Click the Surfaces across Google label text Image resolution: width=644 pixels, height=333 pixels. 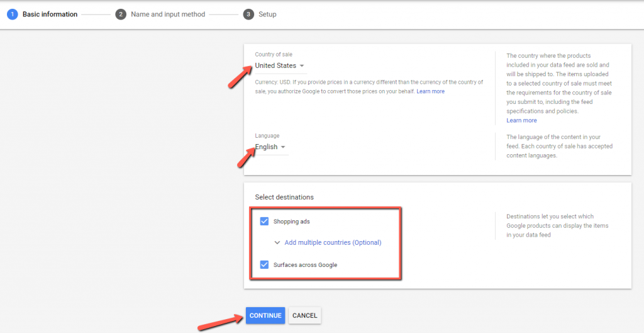click(305, 265)
